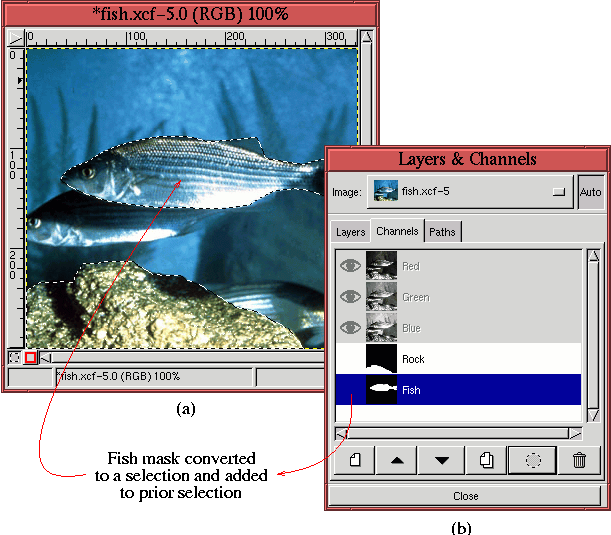Duplicate the selected Fish channel
Viewport: 611px width, 535px height.
click(x=487, y=460)
